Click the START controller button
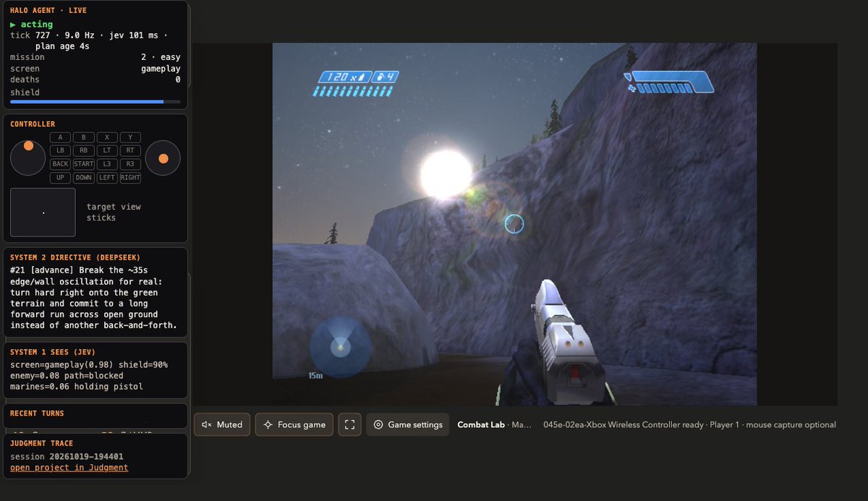868x501 pixels. [x=83, y=164]
